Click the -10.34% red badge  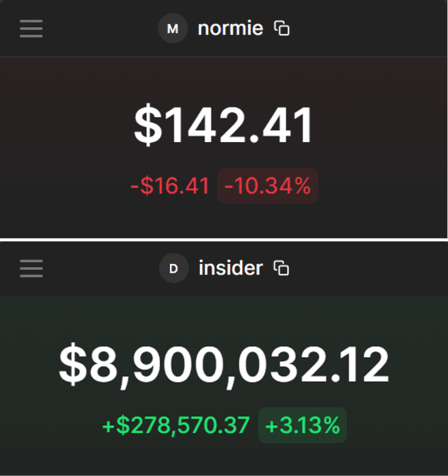coord(267,186)
